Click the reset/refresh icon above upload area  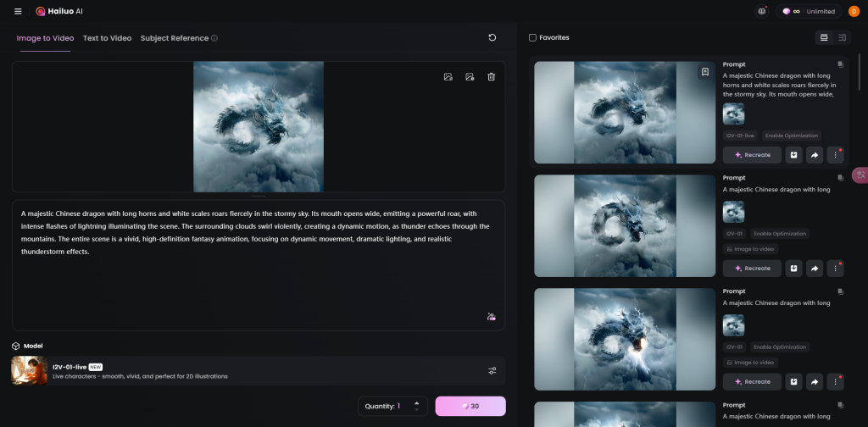coord(492,37)
